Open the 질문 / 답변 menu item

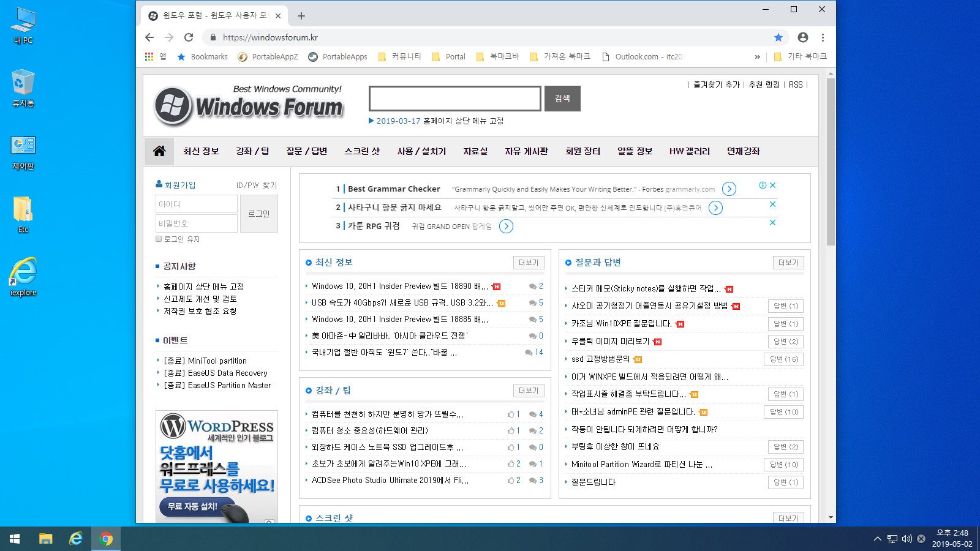(x=306, y=151)
